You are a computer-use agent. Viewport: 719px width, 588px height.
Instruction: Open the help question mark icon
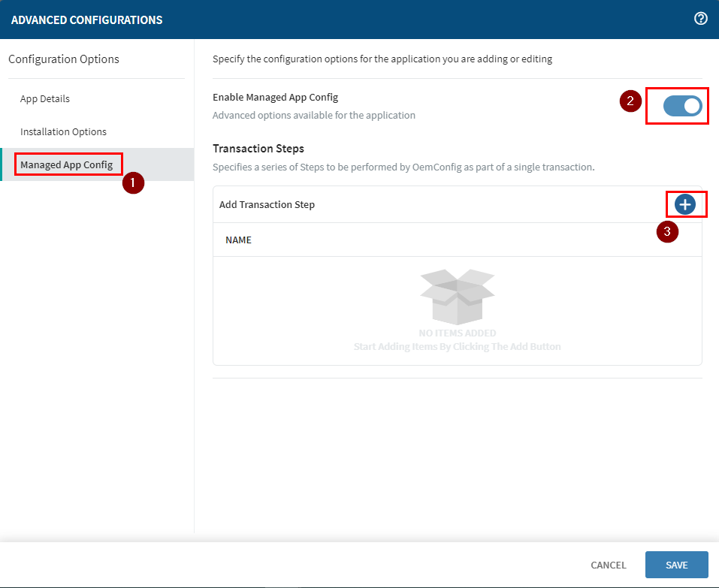click(x=700, y=19)
